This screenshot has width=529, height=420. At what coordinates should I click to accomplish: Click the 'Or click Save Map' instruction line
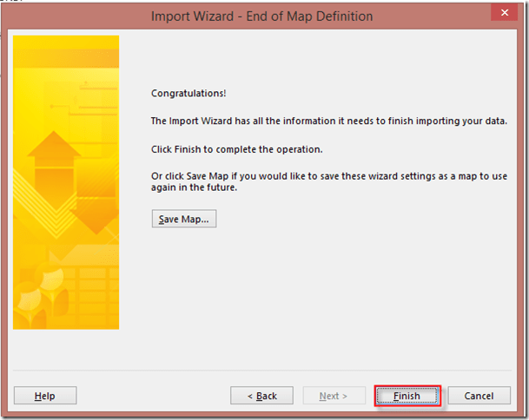click(328, 176)
